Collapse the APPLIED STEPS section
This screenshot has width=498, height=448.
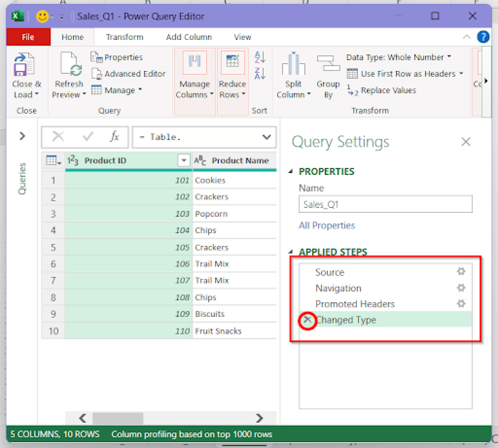(x=291, y=252)
